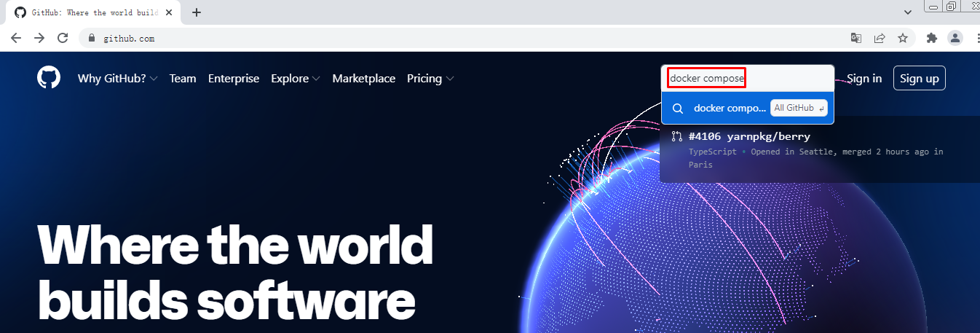Click the Sign in link

pyautogui.click(x=864, y=79)
